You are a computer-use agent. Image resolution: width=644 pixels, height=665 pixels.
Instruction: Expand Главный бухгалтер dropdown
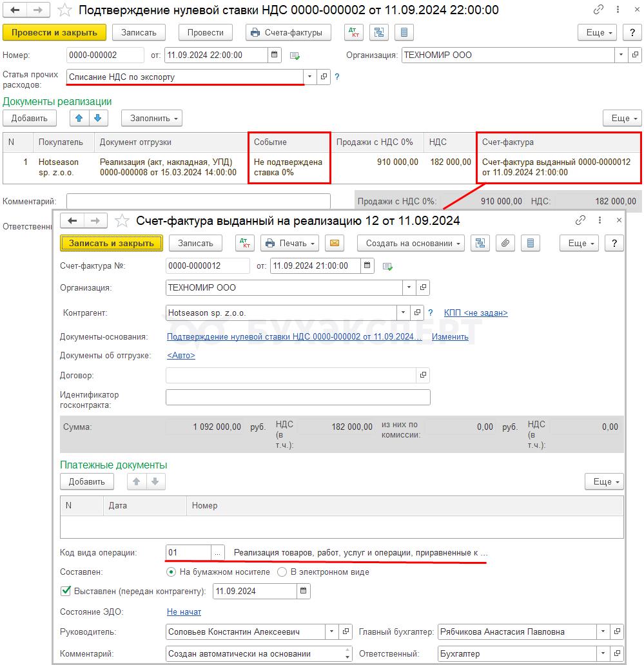point(603,631)
